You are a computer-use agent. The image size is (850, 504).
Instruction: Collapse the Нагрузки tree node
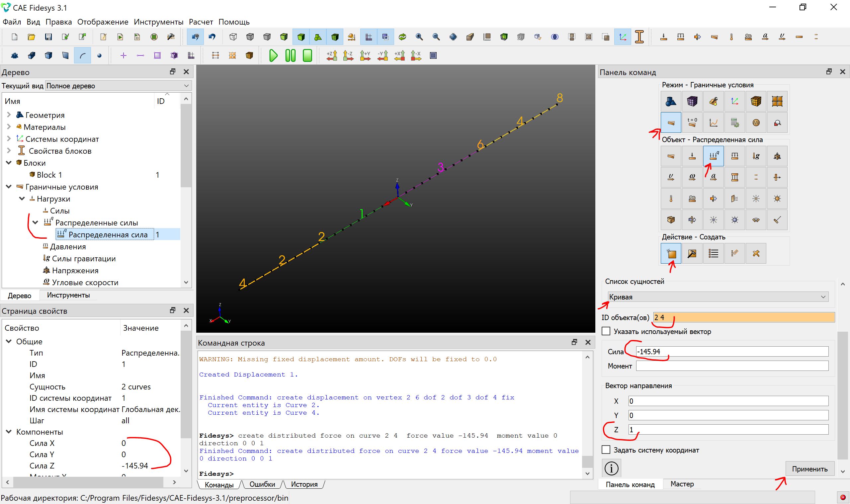[22, 198]
